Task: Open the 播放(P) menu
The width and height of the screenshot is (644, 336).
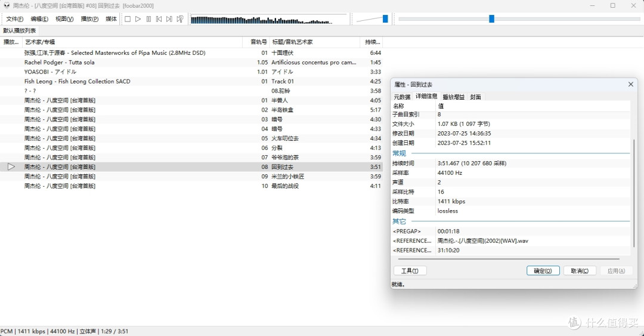Action: click(89, 19)
